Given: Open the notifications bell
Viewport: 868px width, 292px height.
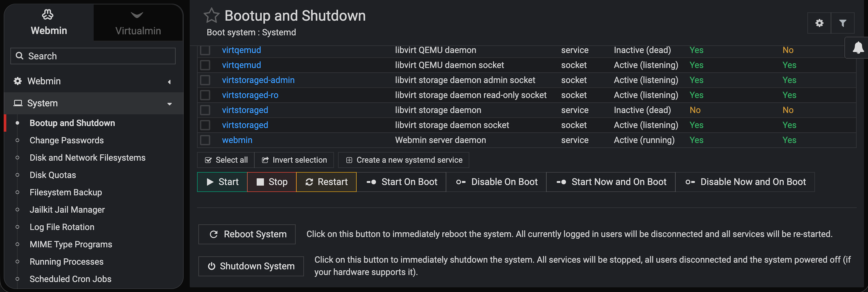Looking at the screenshot, I should click(x=858, y=47).
